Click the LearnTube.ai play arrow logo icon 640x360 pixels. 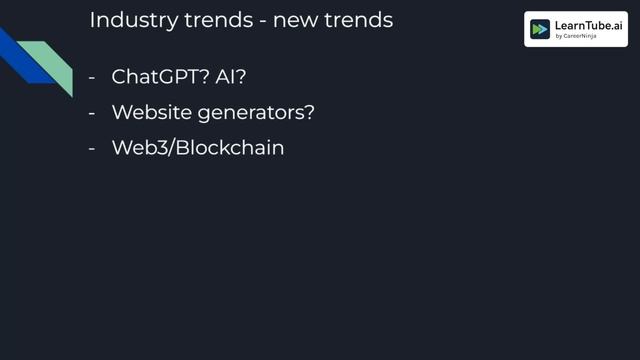coord(540,29)
